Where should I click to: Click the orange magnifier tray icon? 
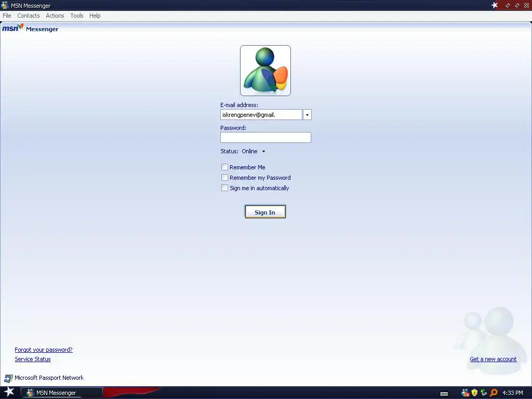tap(494, 393)
